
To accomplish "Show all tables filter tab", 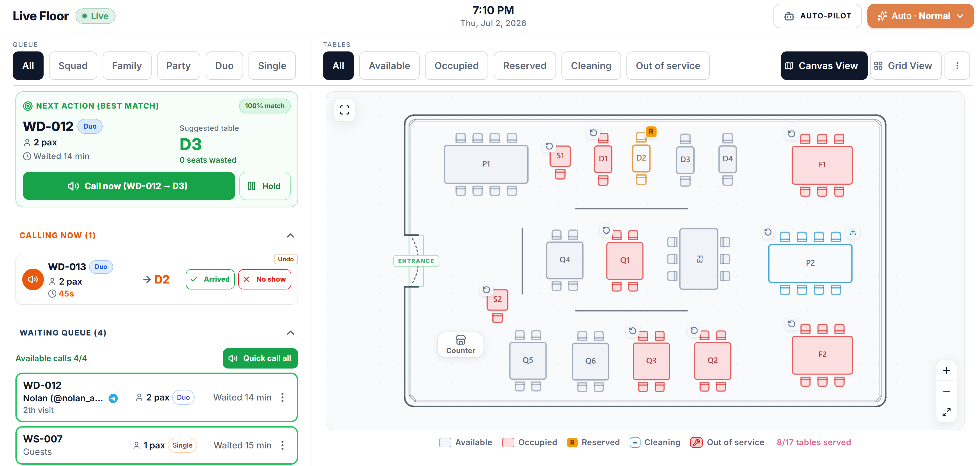I will (338, 66).
